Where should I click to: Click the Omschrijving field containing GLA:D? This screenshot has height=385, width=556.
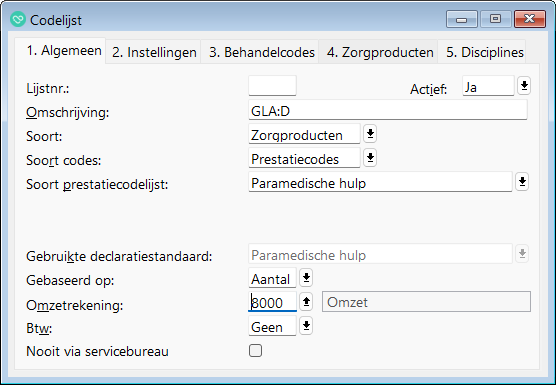click(388, 110)
